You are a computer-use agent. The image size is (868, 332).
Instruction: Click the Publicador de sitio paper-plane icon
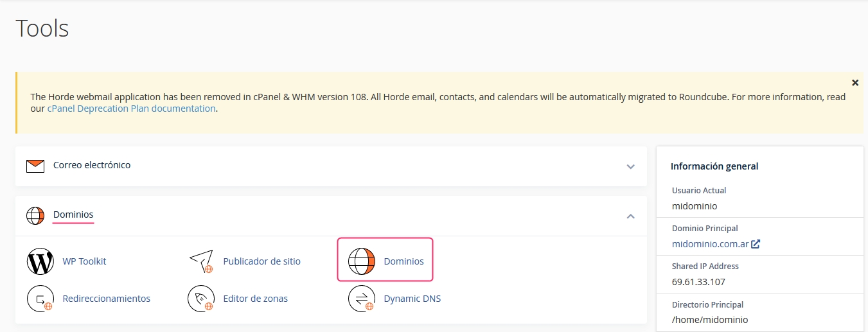point(200,261)
